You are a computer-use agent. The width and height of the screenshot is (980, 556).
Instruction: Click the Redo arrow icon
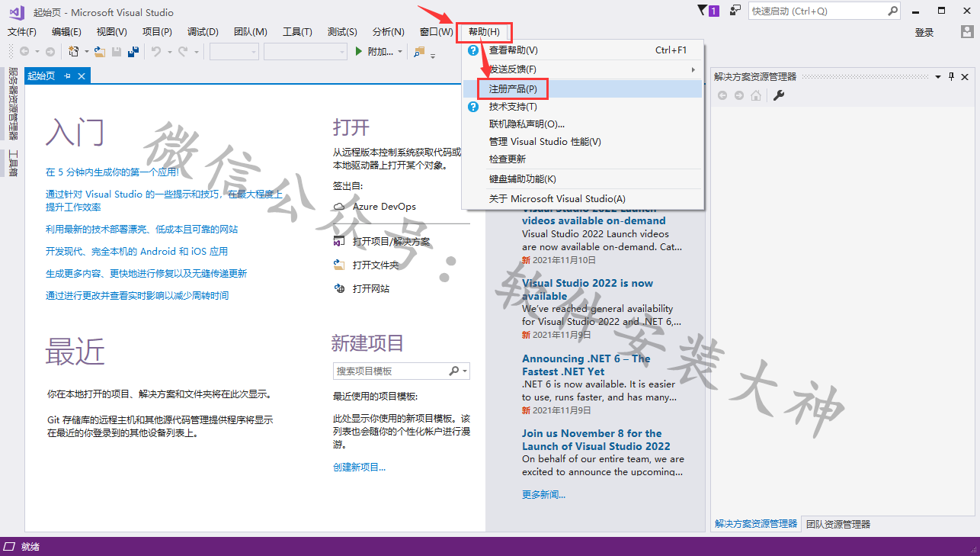pos(183,51)
